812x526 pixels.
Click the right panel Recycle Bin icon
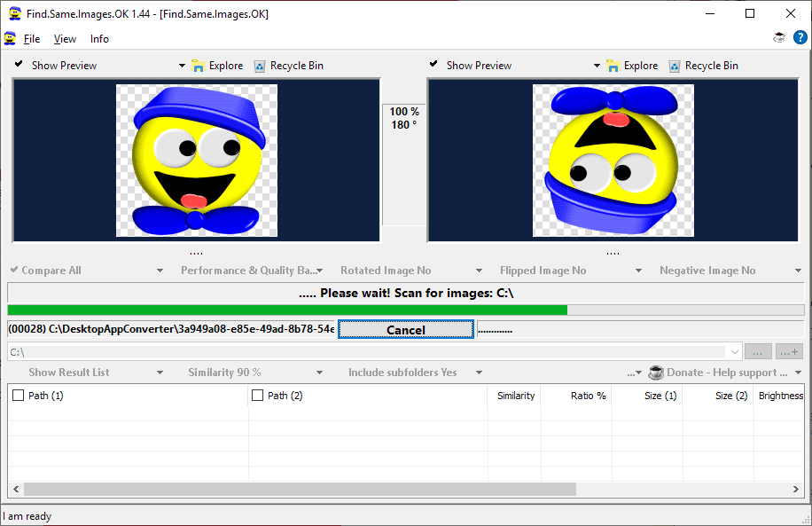click(x=675, y=66)
